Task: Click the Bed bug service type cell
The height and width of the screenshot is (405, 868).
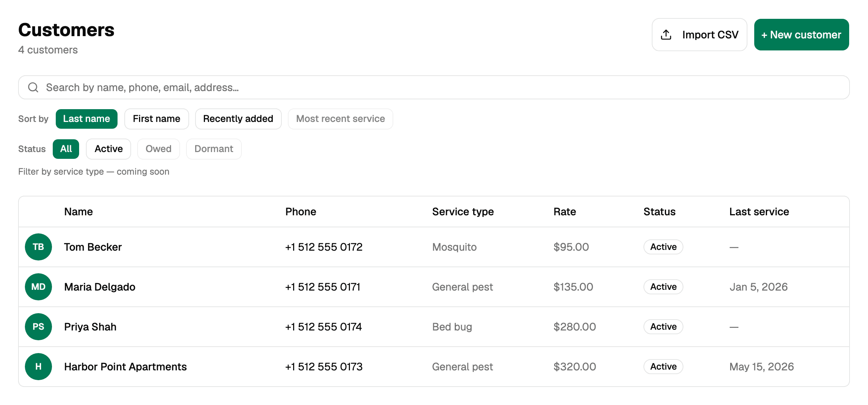Action: 452,327
